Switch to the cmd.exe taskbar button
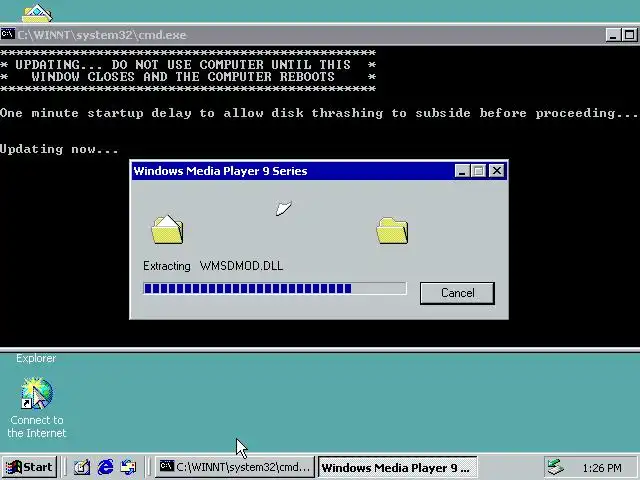640x480 pixels. click(x=235, y=467)
